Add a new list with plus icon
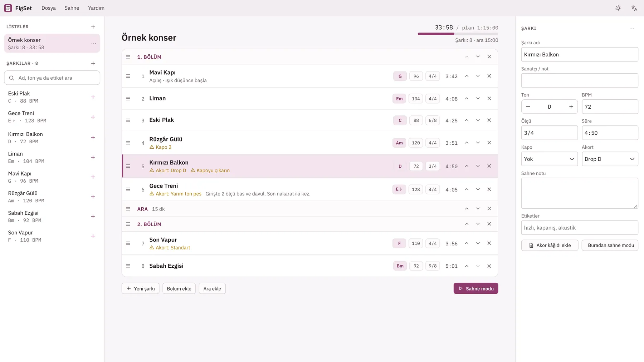644x362 pixels. (93, 27)
